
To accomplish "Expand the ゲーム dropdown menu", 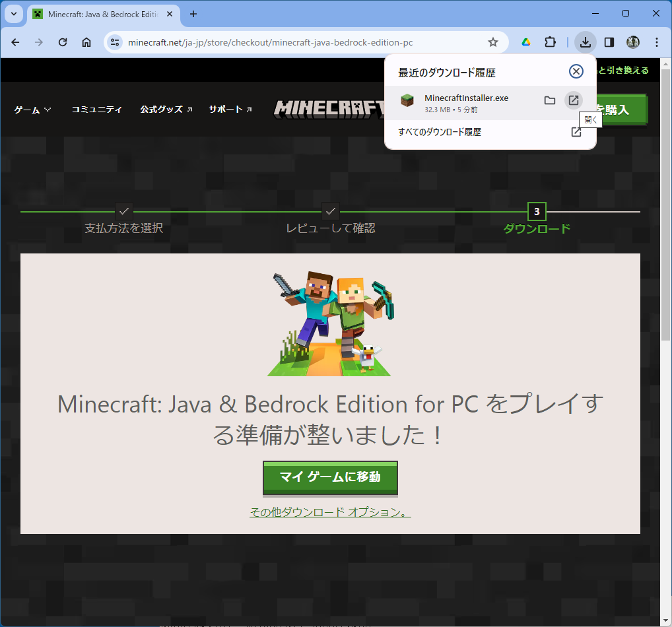I will [32, 110].
